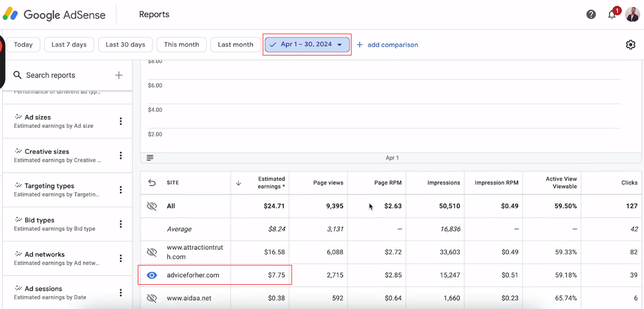Open more options for Targeting types report
The width and height of the screenshot is (644, 309).
coord(120,190)
